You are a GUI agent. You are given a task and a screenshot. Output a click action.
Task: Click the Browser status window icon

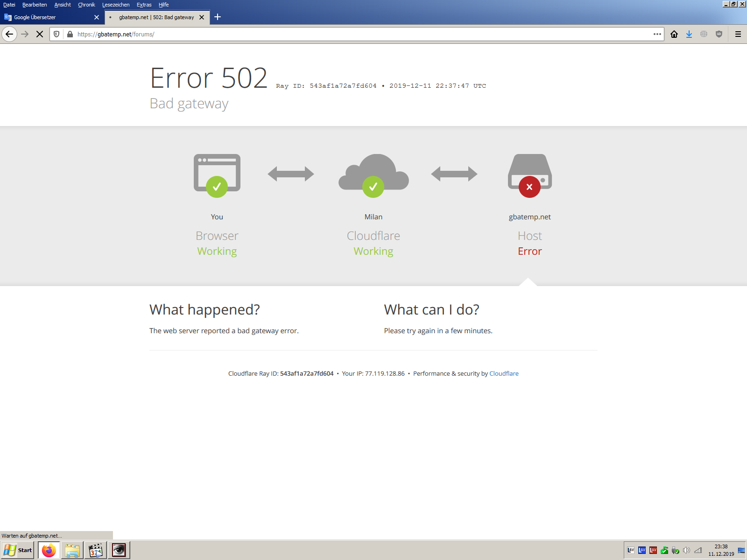pyautogui.click(x=217, y=175)
